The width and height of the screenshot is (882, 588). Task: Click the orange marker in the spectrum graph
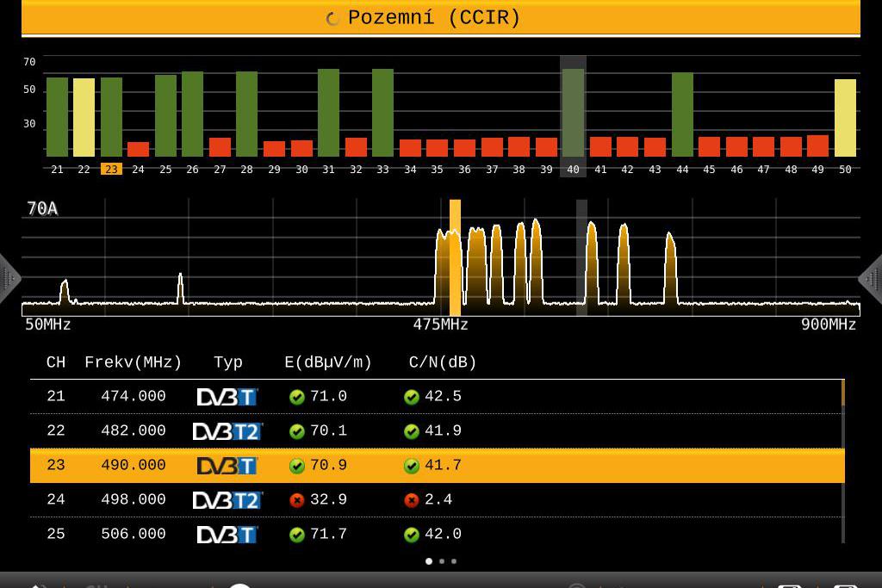(455, 257)
